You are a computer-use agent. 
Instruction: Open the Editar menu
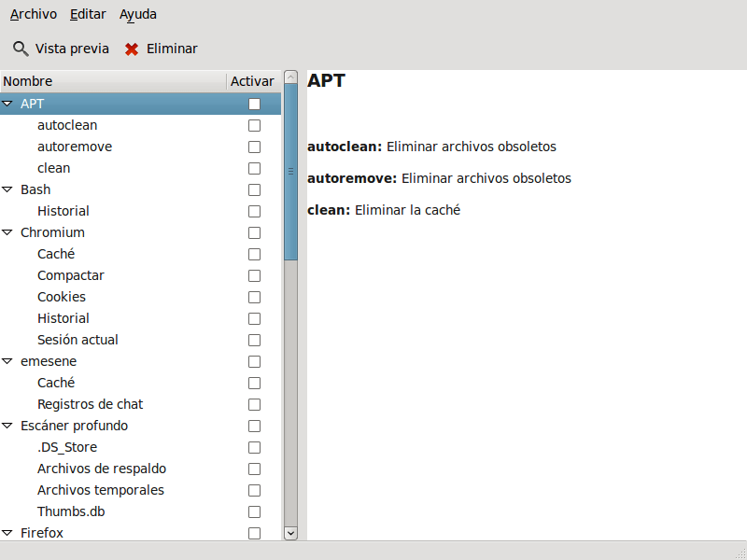coord(88,14)
